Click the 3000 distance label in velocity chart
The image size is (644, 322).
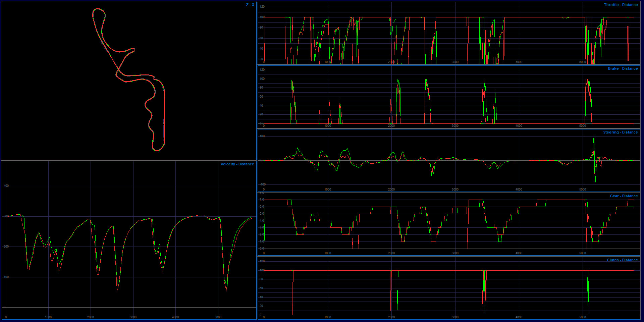pos(133,317)
